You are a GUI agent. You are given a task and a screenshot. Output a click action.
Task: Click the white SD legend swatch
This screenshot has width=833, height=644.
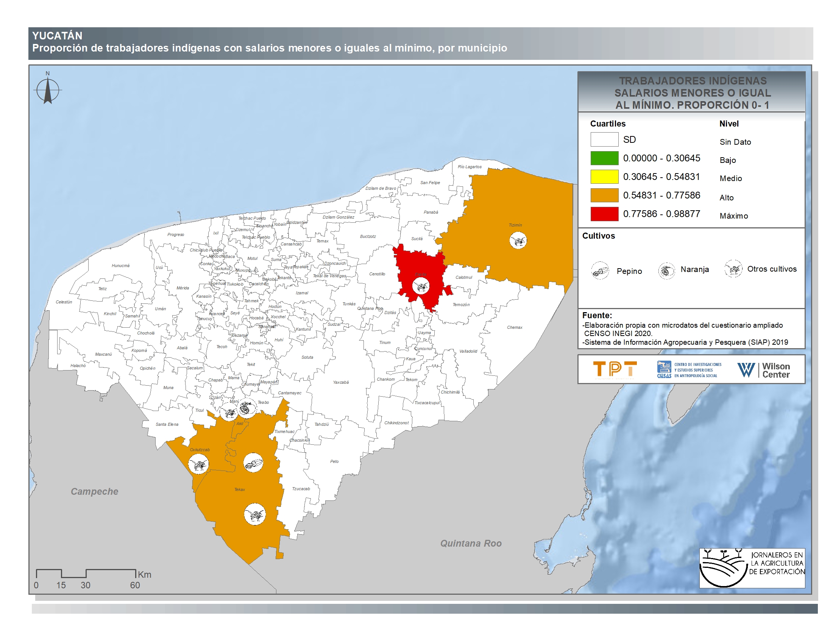[x=604, y=140]
